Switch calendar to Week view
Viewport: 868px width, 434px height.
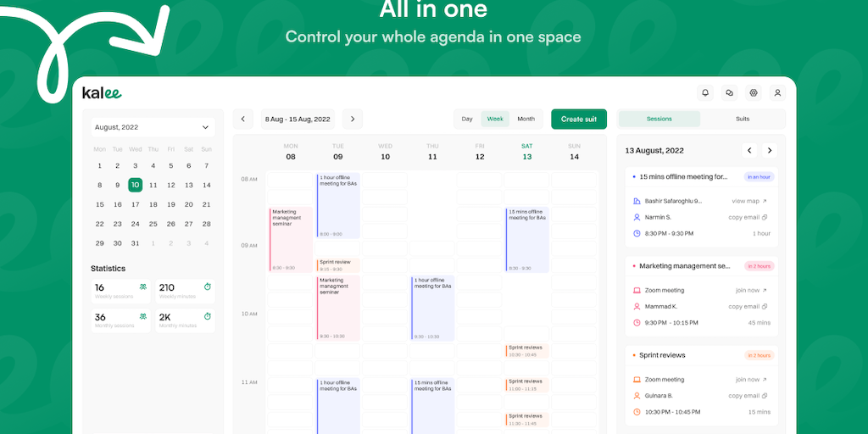(x=495, y=120)
